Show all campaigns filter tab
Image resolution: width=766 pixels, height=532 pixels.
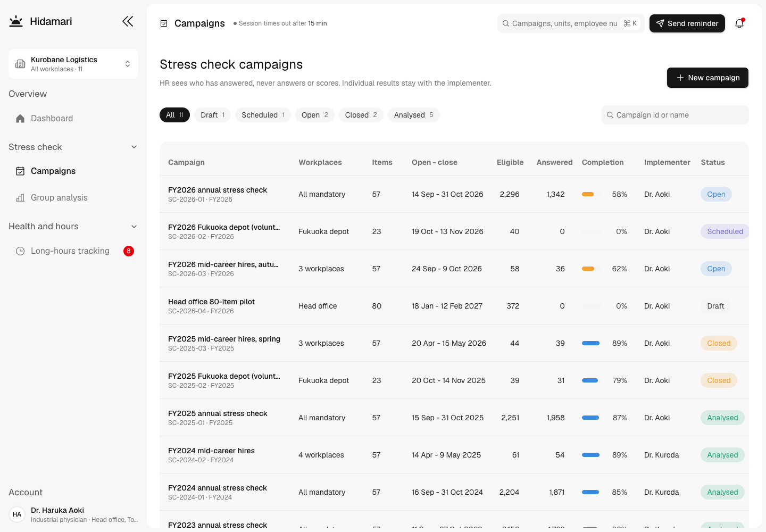point(174,115)
